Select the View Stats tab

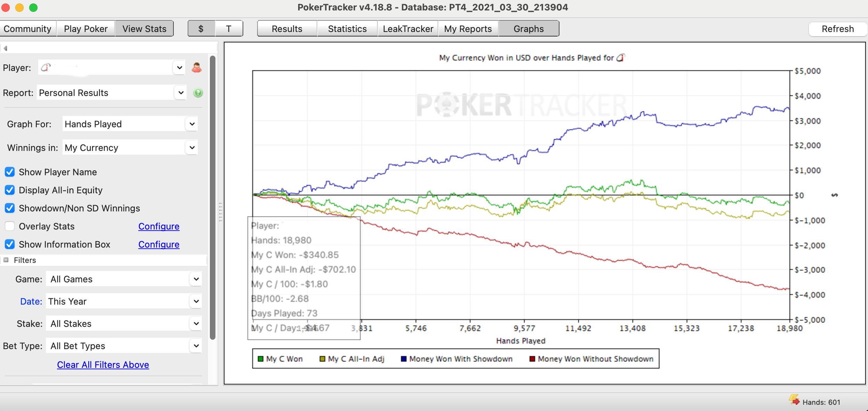(144, 29)
